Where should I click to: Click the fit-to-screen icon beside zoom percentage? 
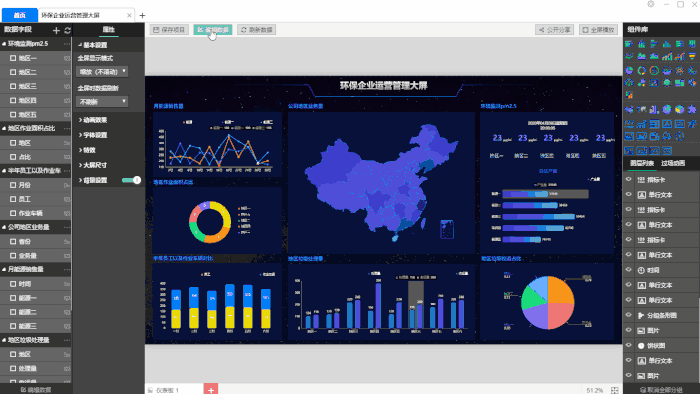tap(615, 390)
